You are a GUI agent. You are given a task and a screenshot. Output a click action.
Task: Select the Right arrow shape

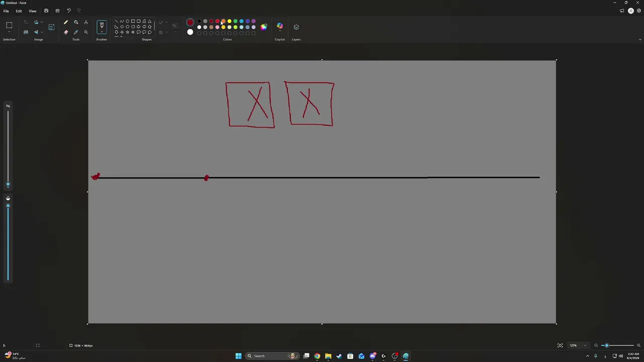(x=138, y=27)
